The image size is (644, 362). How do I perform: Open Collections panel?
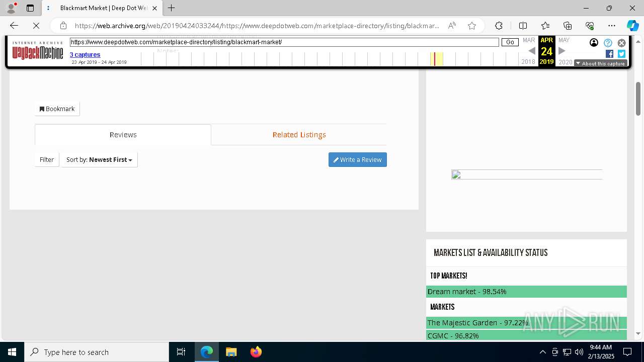[568, 26]
